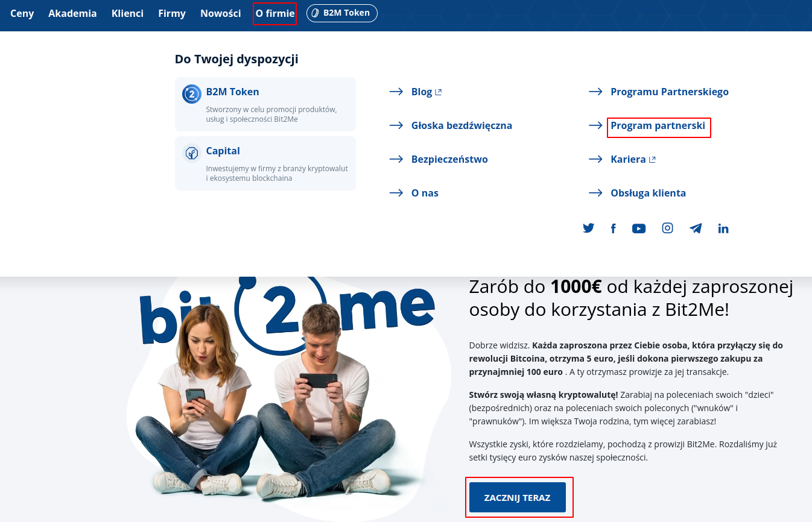This screenshot has height=522, width=812.
Task: Click the paragraph starting 'Dobrze widzisz'
Action: [626, 359]
